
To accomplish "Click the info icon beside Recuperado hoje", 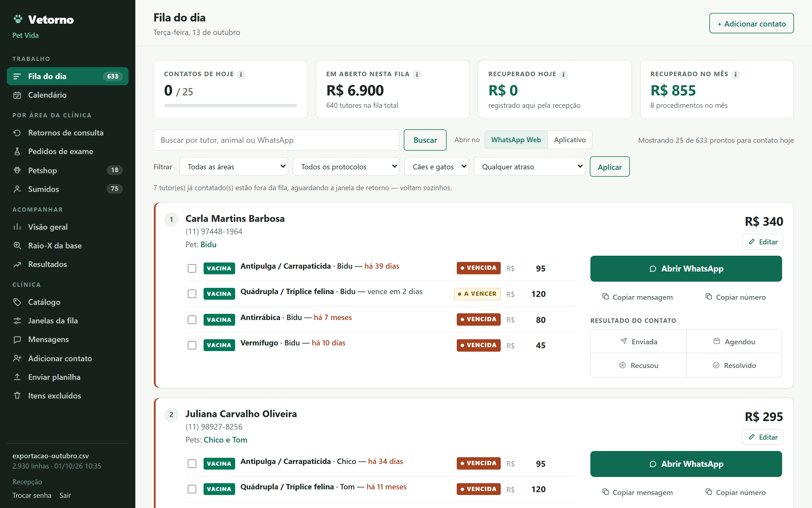I will coord(563,75).
